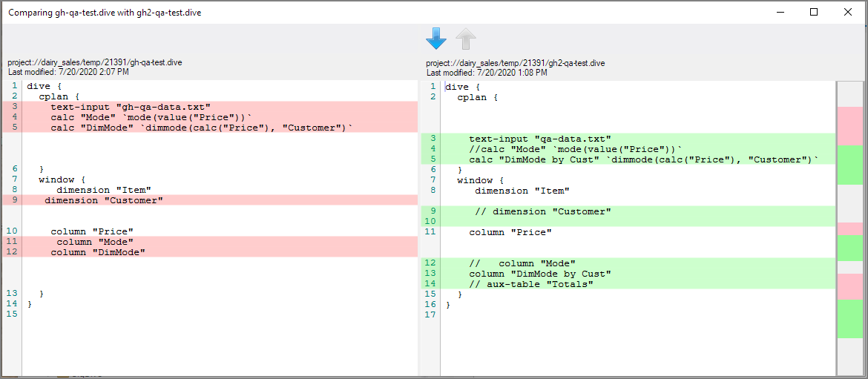Click the calc "DimMode by Cust" line in right pane
The image size is (868, 379).
click(643, 159)
